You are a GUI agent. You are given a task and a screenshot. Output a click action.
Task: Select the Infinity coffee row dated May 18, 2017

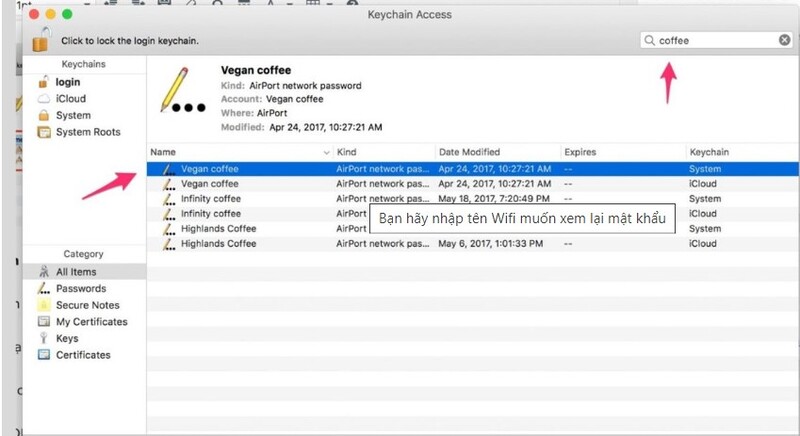[x=473, y=199]
